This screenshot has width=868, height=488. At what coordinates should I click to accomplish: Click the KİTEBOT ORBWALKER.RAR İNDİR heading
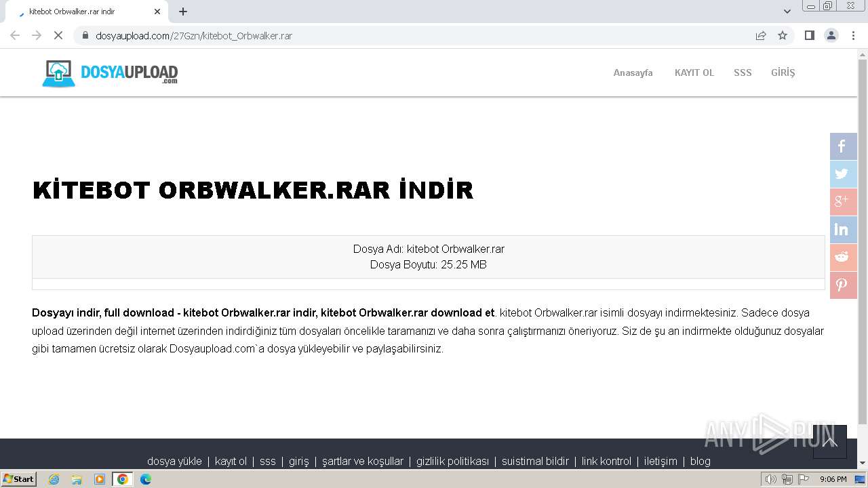coord(252,190)
